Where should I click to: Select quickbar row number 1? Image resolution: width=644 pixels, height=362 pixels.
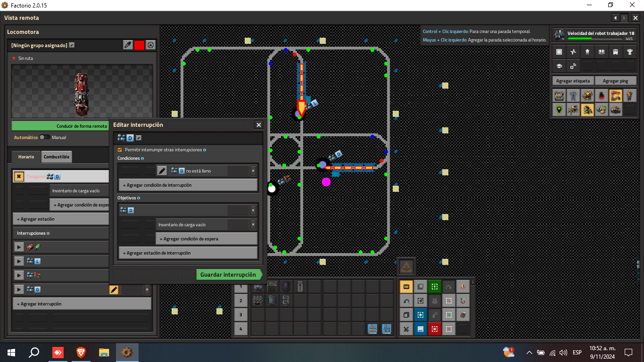[240, 287]
